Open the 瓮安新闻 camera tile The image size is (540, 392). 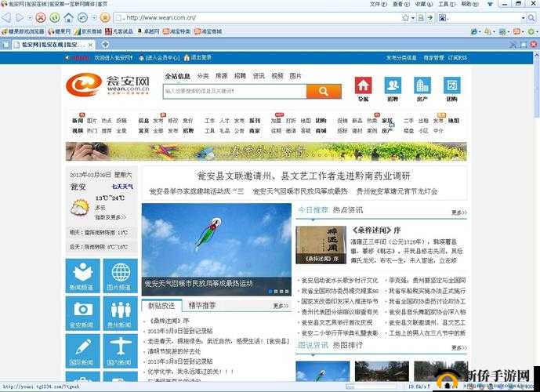point(82,314)
